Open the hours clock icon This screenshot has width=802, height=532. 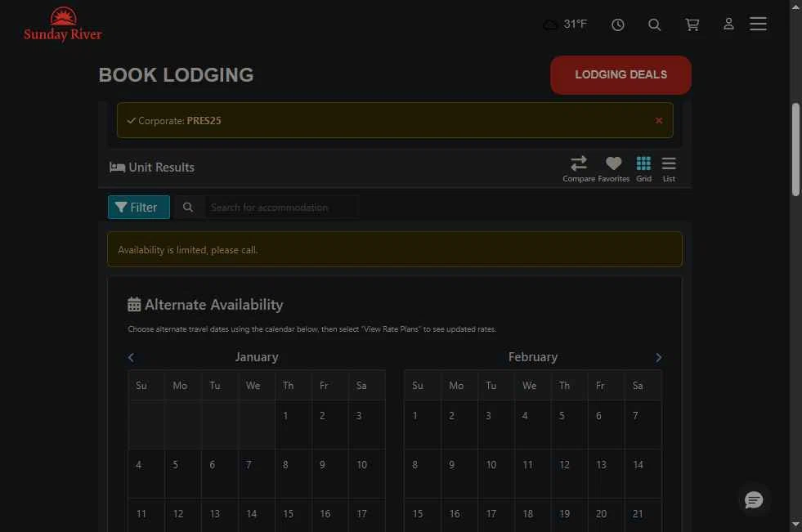tap(618, 25)
